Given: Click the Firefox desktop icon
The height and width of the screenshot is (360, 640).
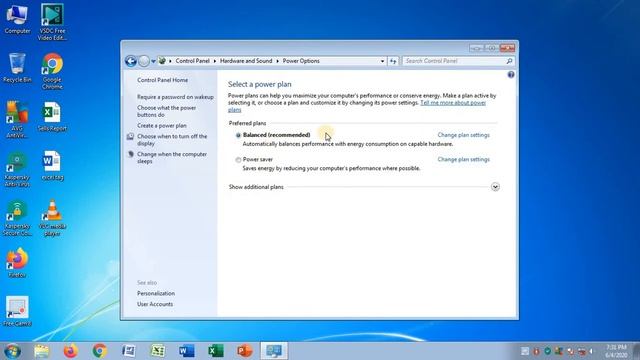Looking at the screenshot, I should coord(17,263).
